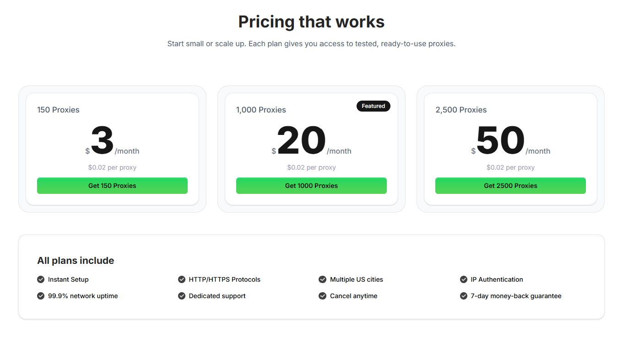
Task: Click checkmark icon beside 99.9% network uptime
Action: 41,296
